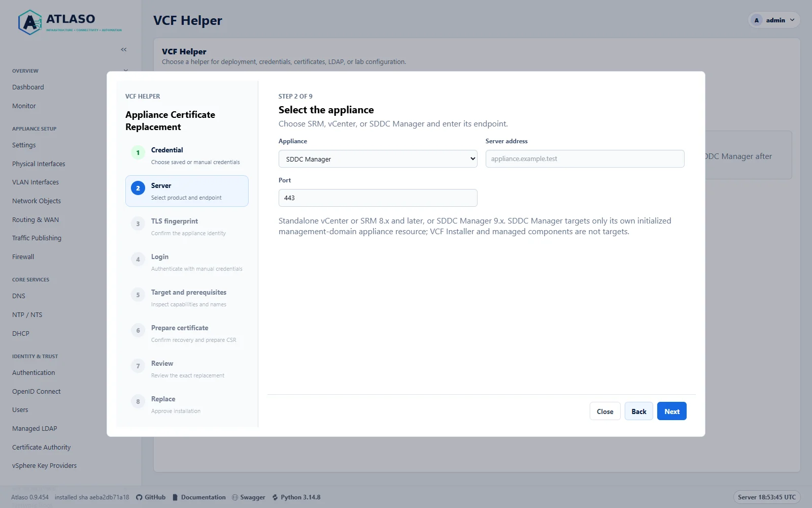This screenshot has height=508, width=812.
Task: Go to Dashboard in sidebar
Action: pyautogui.click(x=28, y=87)
